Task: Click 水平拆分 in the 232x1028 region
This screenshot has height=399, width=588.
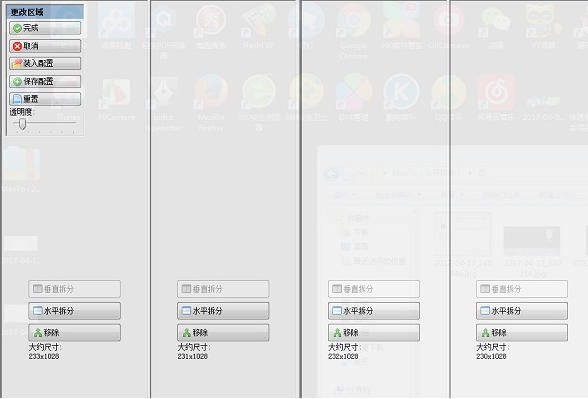Action: 374,311
